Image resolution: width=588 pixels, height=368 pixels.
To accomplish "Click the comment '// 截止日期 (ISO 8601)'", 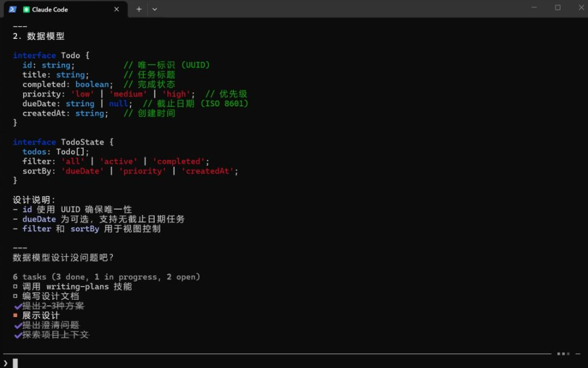I will (x=195, y=103).
